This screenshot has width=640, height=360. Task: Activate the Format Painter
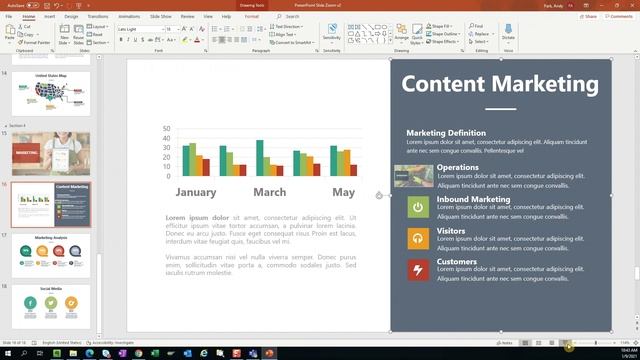pos(34,42)
